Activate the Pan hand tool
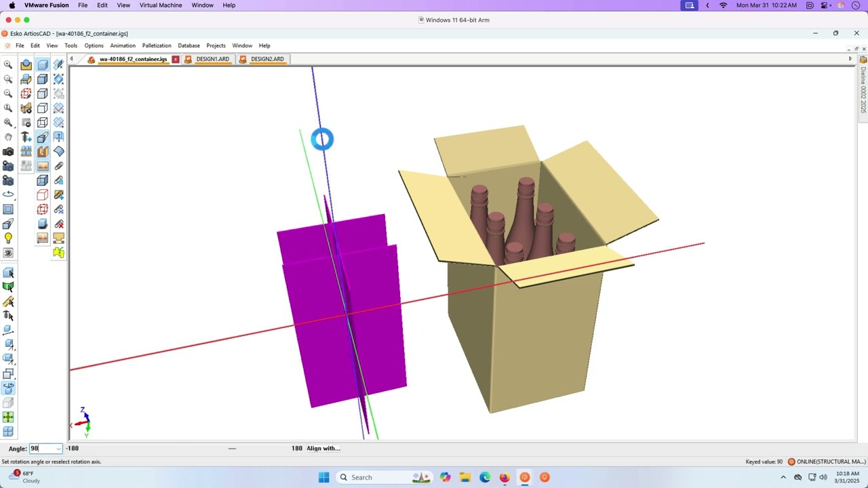The image size is (868, 488). [x=8, y=137]
